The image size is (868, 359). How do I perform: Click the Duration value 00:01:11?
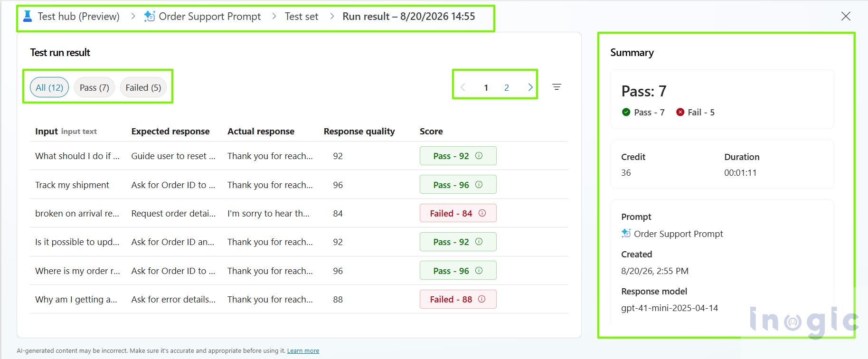[x=740, y=173]
